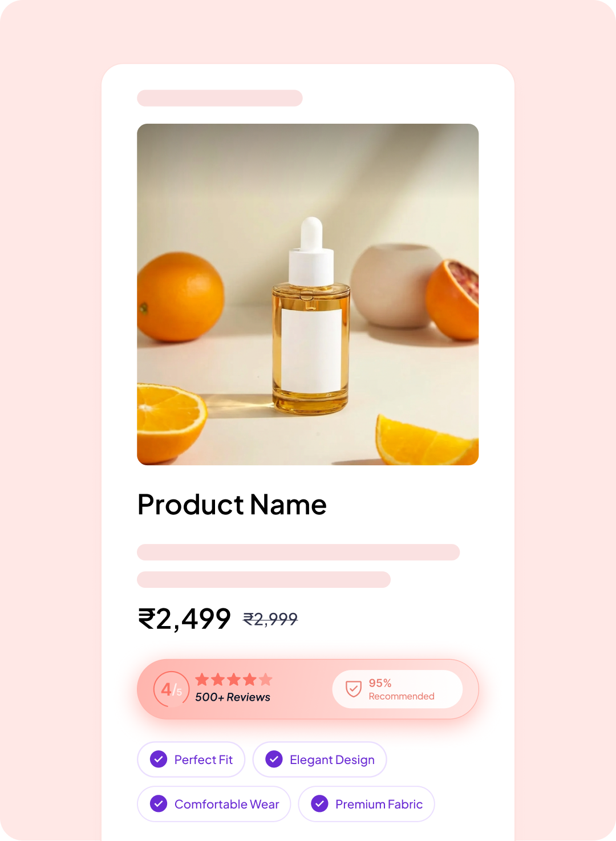Select the Perfect Fit feature chip
616x841 pixels.
[191, 759]
